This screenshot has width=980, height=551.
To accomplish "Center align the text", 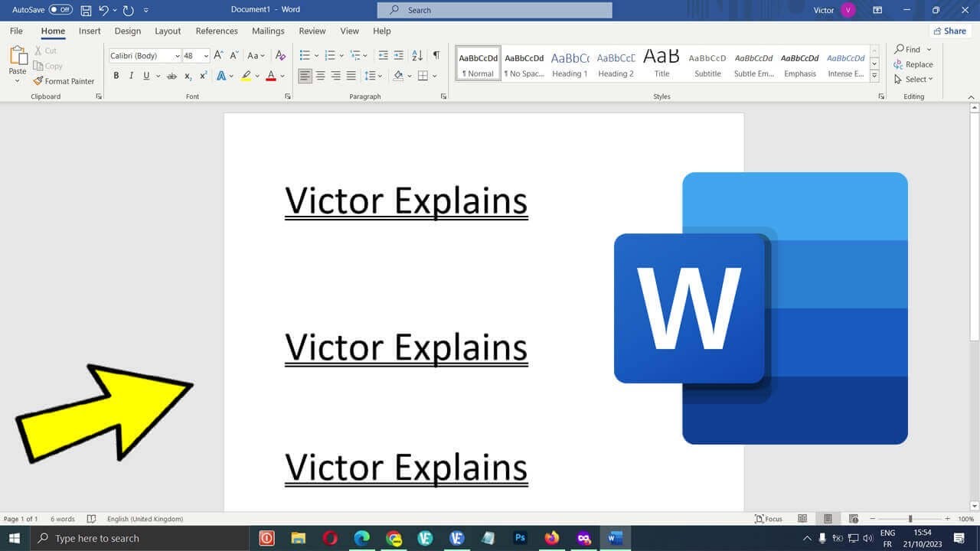I will pyautogui.click(x=321, y=76).
